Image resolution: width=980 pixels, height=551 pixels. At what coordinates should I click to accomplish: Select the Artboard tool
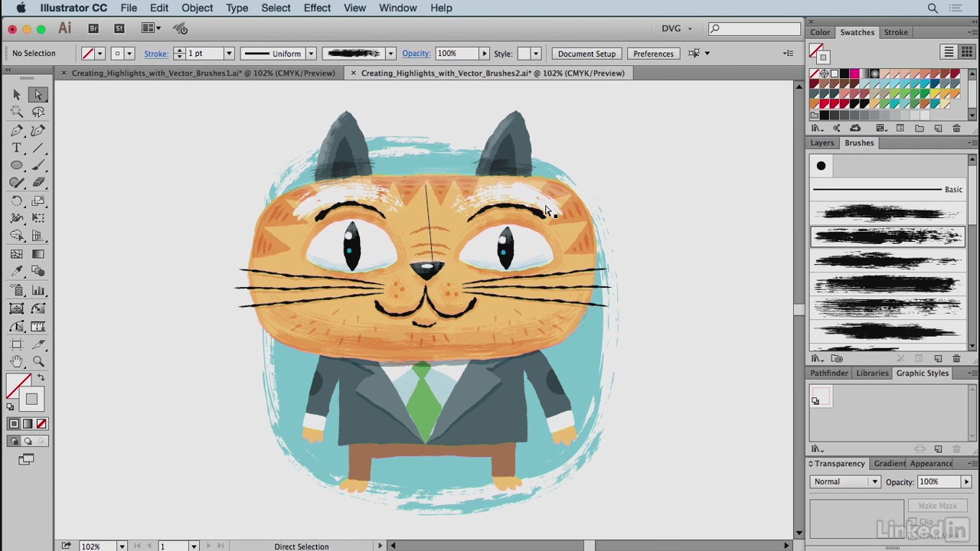17,344
